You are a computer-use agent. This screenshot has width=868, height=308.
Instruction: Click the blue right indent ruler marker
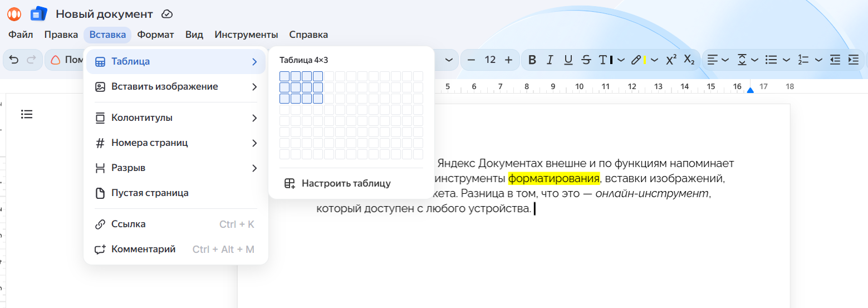[750, 90]
